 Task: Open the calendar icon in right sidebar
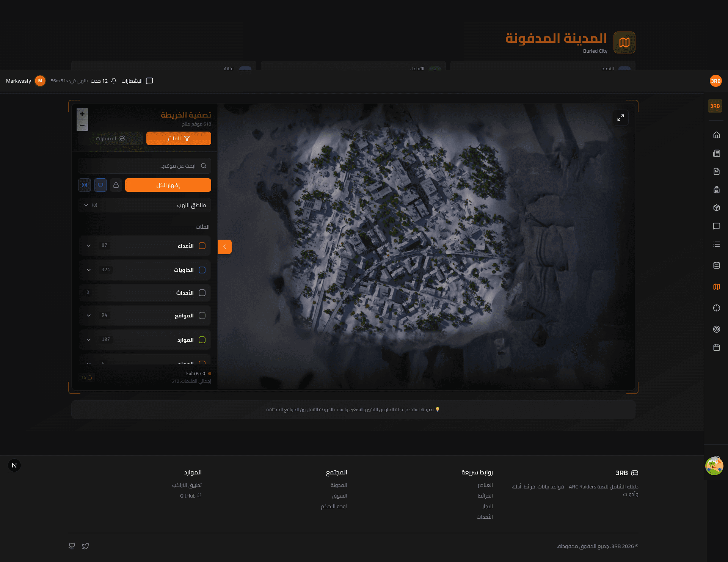click(716, 347)
